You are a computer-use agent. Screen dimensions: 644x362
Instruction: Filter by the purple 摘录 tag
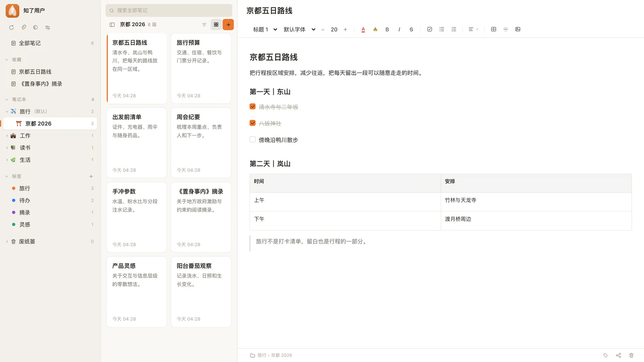(x=50, y=212)
